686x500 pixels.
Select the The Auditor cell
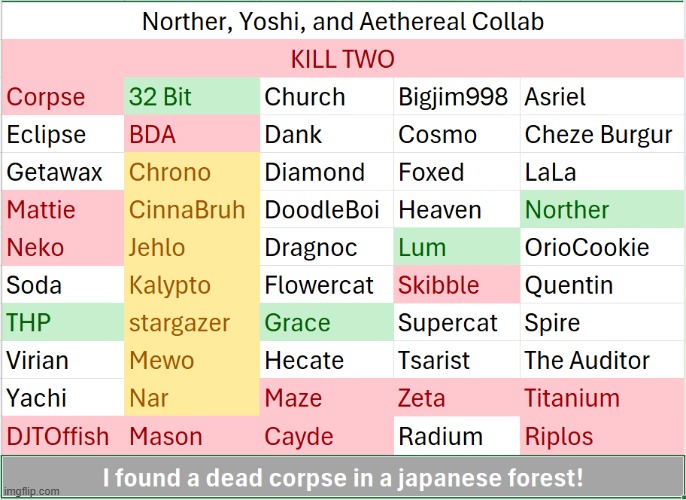[602, 360]
